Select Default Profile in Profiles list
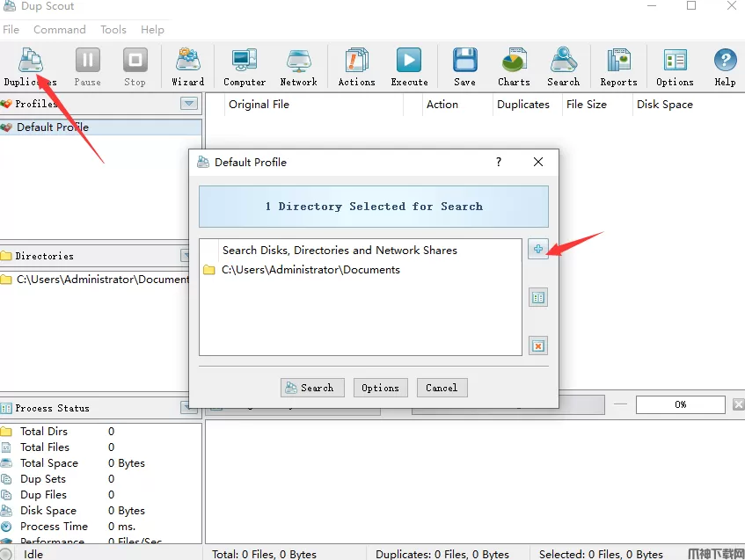745x560 pixels. click(100, 127)
